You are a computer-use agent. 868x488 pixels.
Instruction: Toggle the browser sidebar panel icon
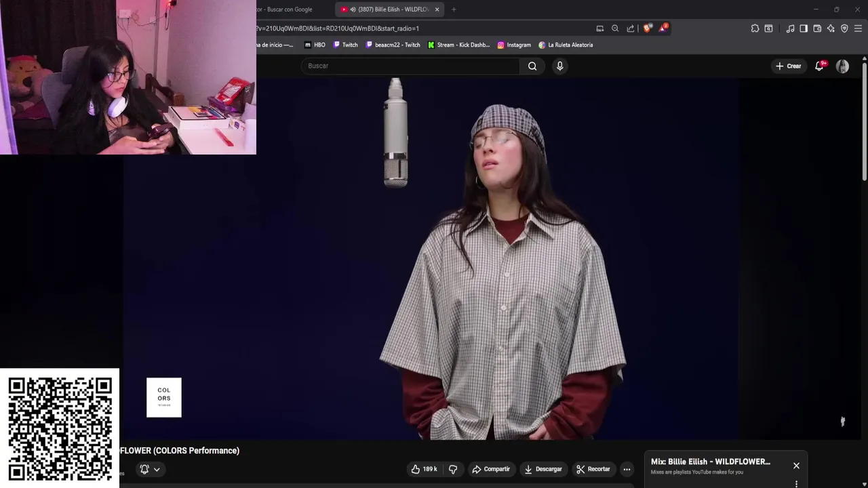point(804,28)
